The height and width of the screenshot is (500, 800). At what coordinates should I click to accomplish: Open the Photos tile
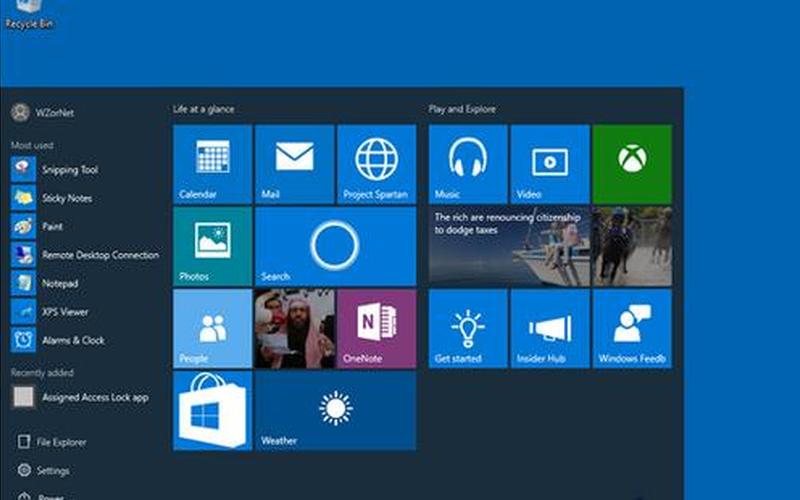pos(212,246)
